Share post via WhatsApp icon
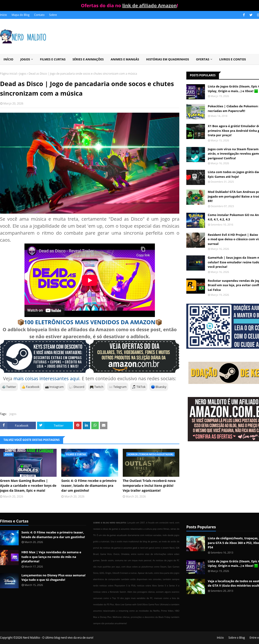The height and width of the screenshot is (644, 259). pyautogui.click(x=95, y=425)
